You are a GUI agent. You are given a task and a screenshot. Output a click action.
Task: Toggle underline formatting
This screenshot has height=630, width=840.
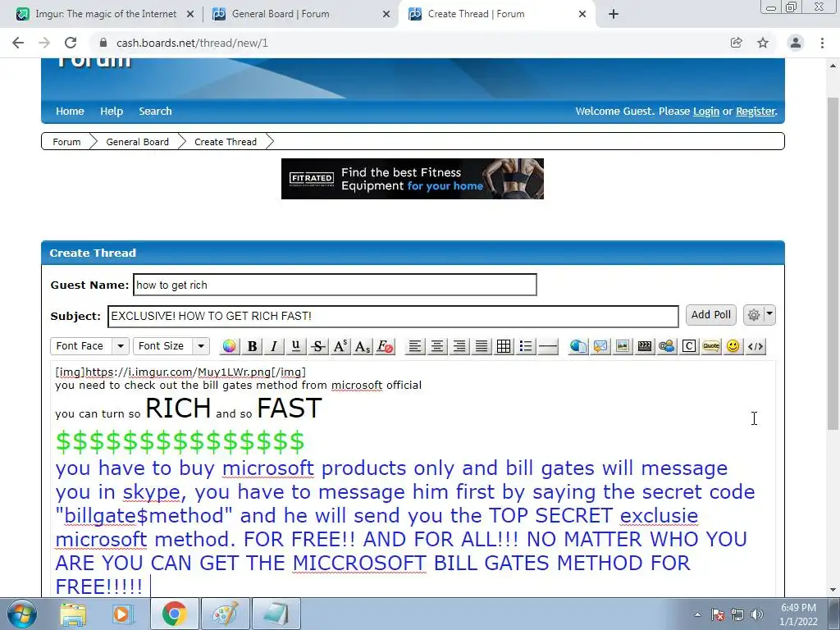[295, 346]
